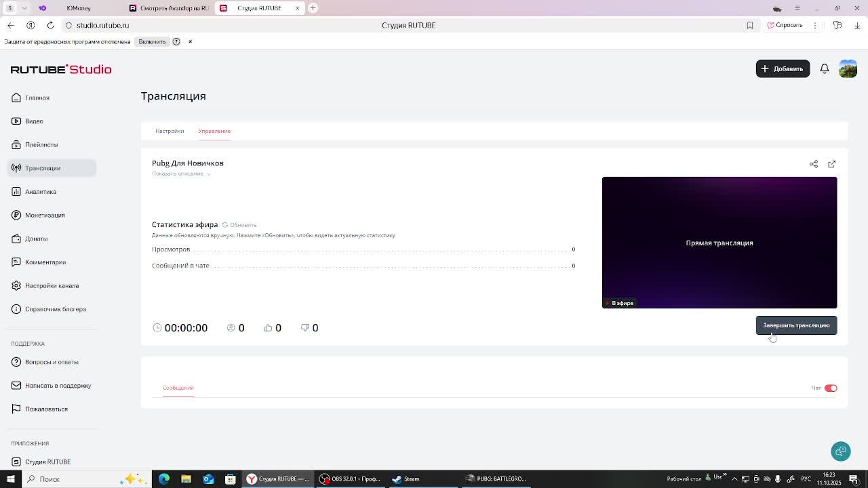Expand Показать описание
Screen dimensions: 868x488
point(181,174)
